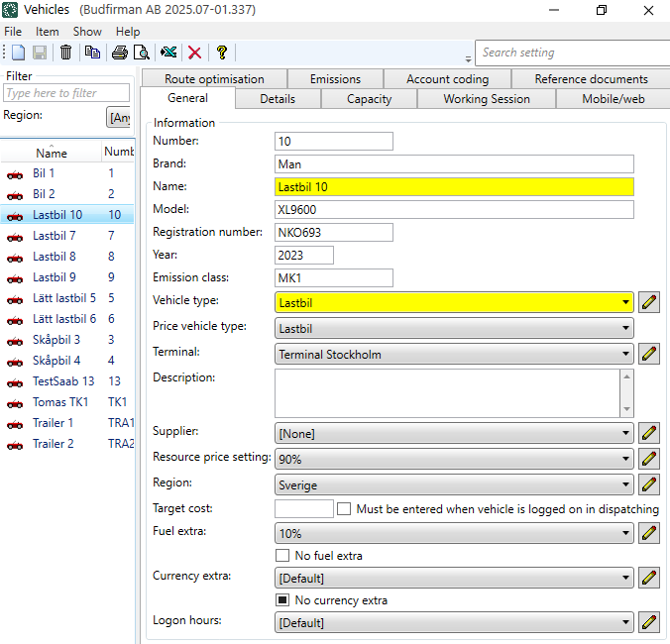Click the pencil icon beside Vehicle type
Viewport: 670px width, 644px height.
[649, 302]
